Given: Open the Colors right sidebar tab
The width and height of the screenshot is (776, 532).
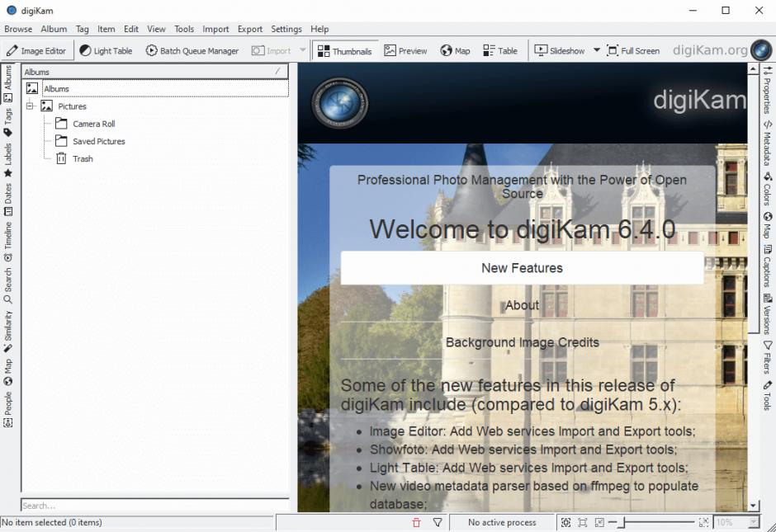Looking at the screenshot, I should (767, 189).
